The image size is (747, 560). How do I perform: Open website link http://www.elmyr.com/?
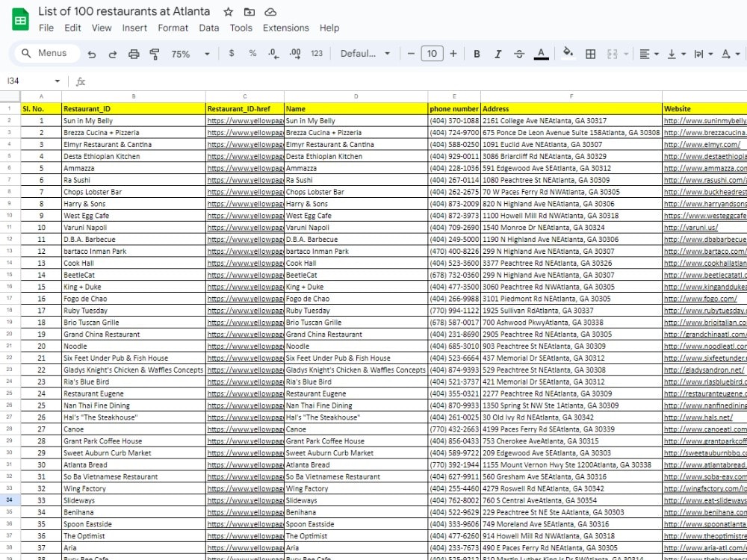[x=702, y=144]
